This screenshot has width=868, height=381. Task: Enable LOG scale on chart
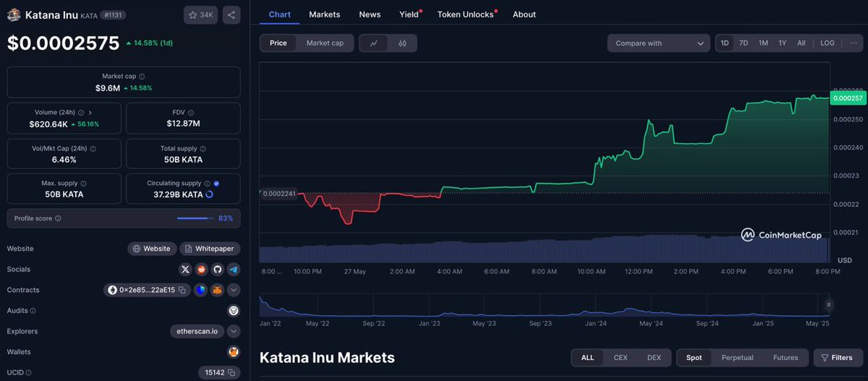tap(827, 43)
